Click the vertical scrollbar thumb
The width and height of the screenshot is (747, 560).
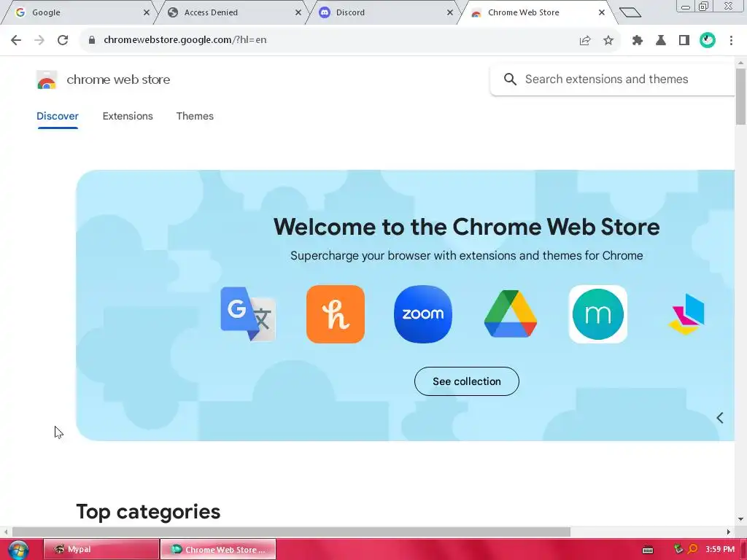click(740, 96)
